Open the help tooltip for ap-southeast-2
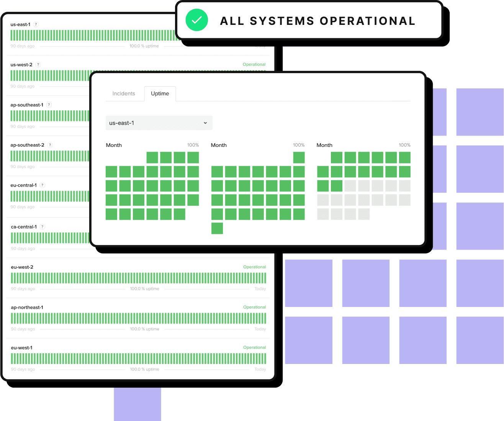Screen dimensions: 504x421 (x=50, y=145)
